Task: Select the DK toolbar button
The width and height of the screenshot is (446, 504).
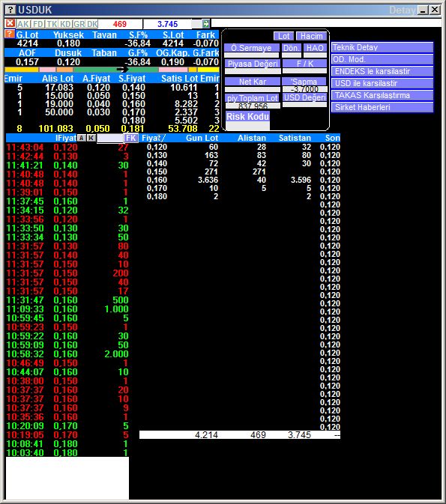Action: click(x=92, y=24)
